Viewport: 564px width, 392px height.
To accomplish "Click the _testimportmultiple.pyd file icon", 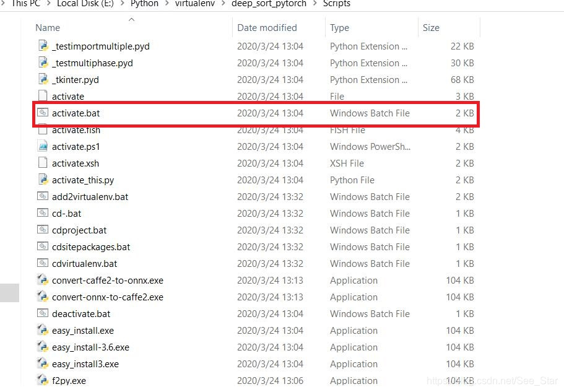I will click(x=43, y=46).
